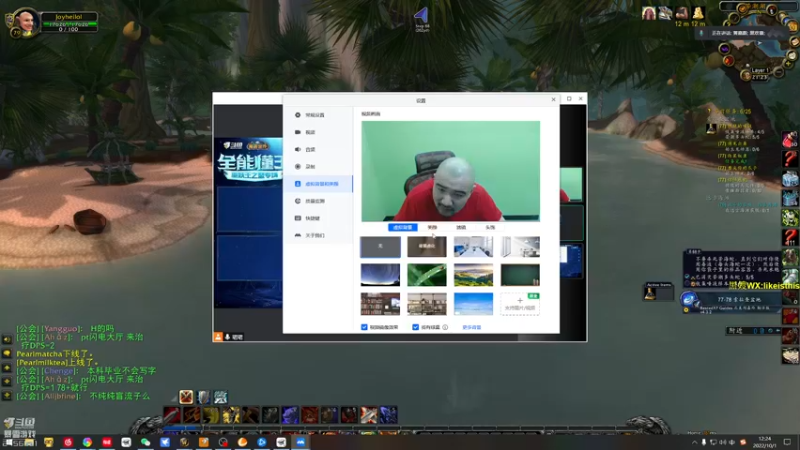Click the webcam preview in settings dialog
The width and height of the screenshot is (800, 450).
[451, 171]
